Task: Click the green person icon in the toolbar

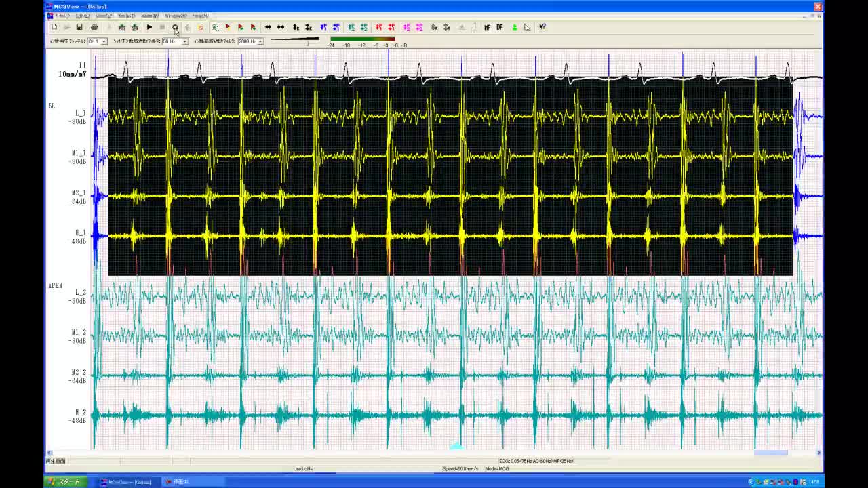Action: 514,27
